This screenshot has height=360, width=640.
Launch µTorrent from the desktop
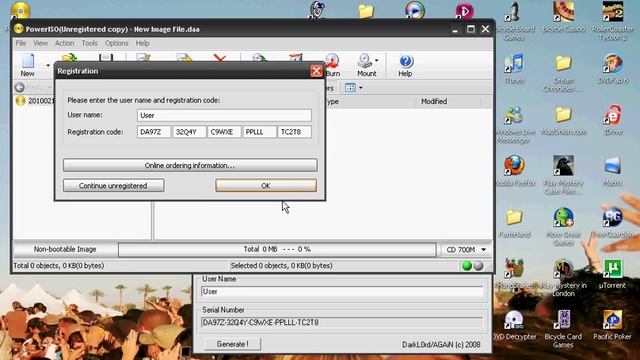[x=612, y=273]
